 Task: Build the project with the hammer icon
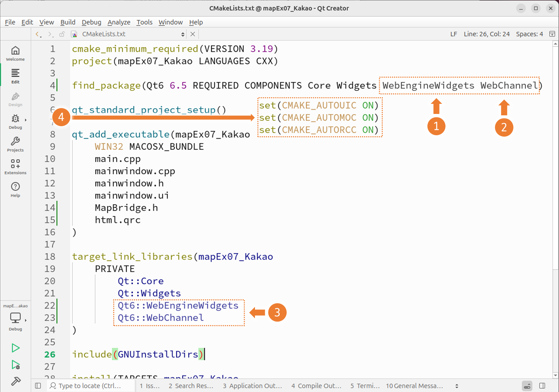pyautogui.click(x=15, y=381)
